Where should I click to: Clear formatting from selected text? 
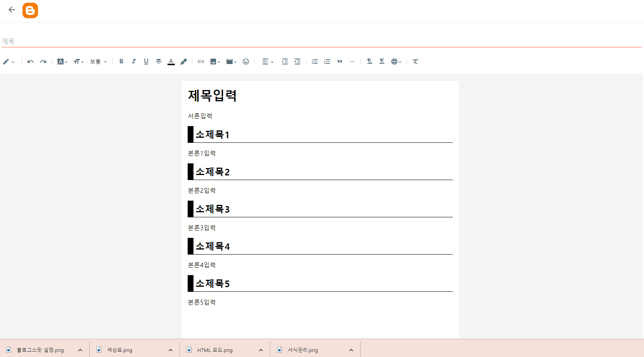tap(415, 61)
